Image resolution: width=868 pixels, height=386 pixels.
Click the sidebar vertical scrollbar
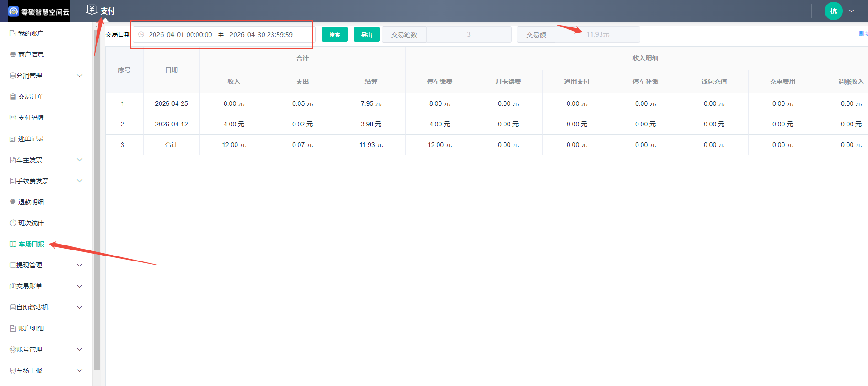[x=96, y=200]
